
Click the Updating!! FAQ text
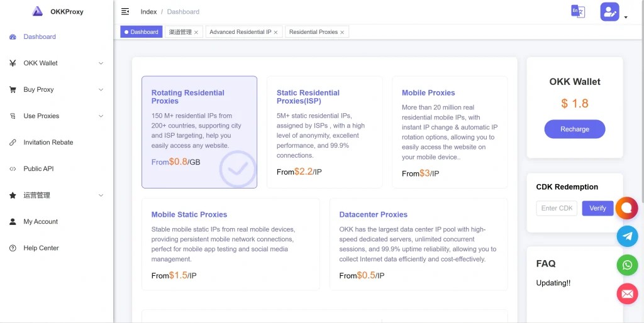553,283
